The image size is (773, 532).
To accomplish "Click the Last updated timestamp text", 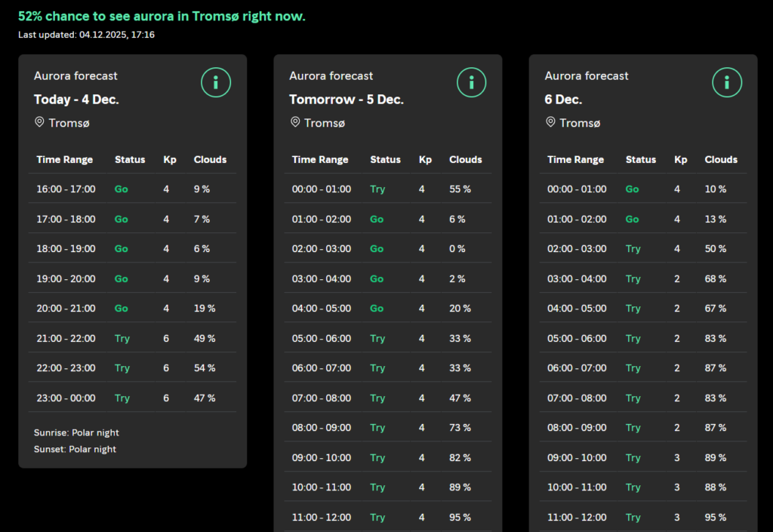I will tap(86, 35).
